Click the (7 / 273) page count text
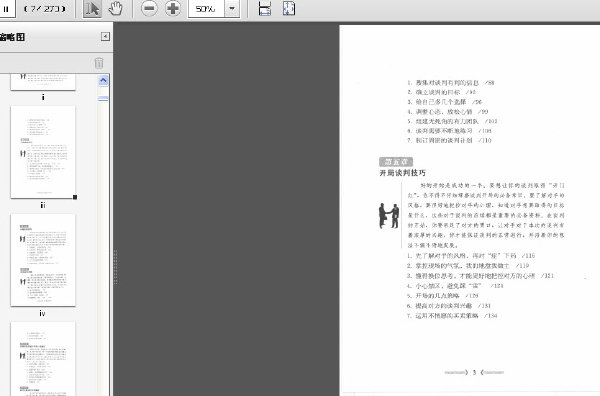Viewport: 600px width, 396px height. click(x=44, y=8)
